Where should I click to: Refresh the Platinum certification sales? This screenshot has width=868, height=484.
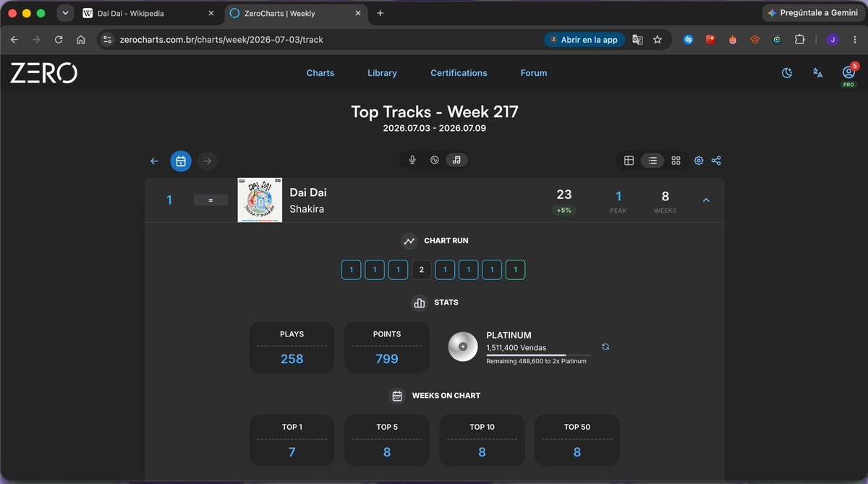605,347
